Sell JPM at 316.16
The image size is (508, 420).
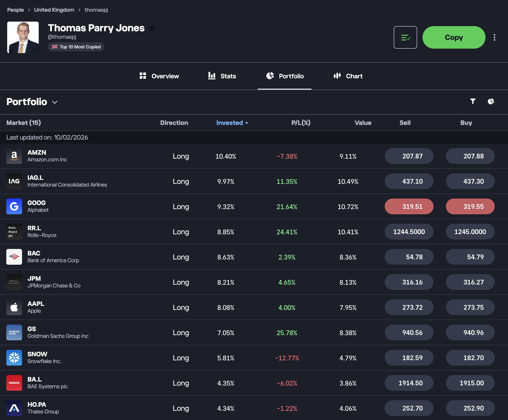(x=409, y=282)
